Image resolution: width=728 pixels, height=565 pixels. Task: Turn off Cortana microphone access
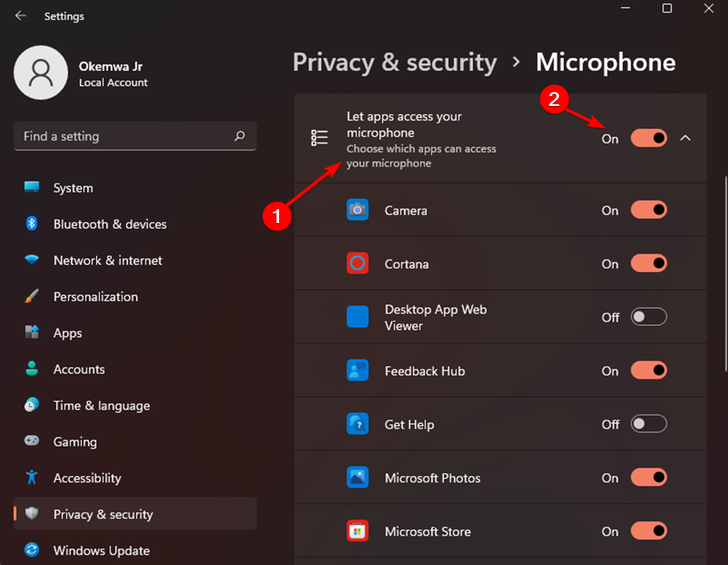648,264
